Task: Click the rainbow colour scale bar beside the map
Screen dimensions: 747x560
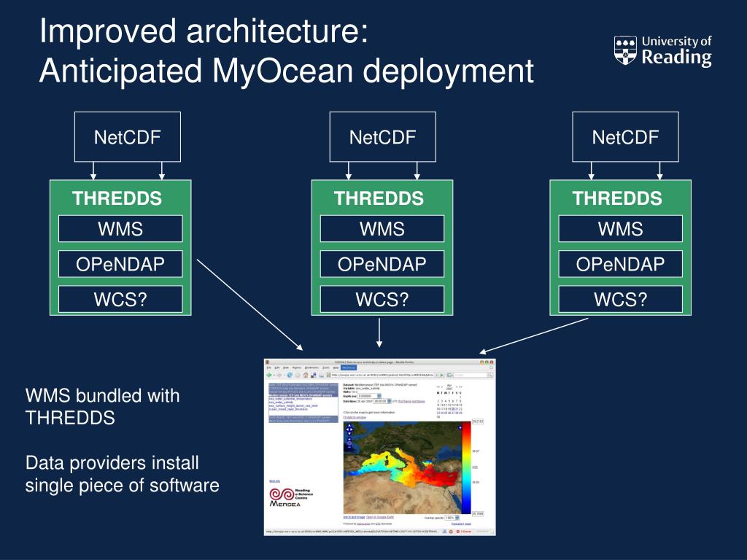Action: 466,467
